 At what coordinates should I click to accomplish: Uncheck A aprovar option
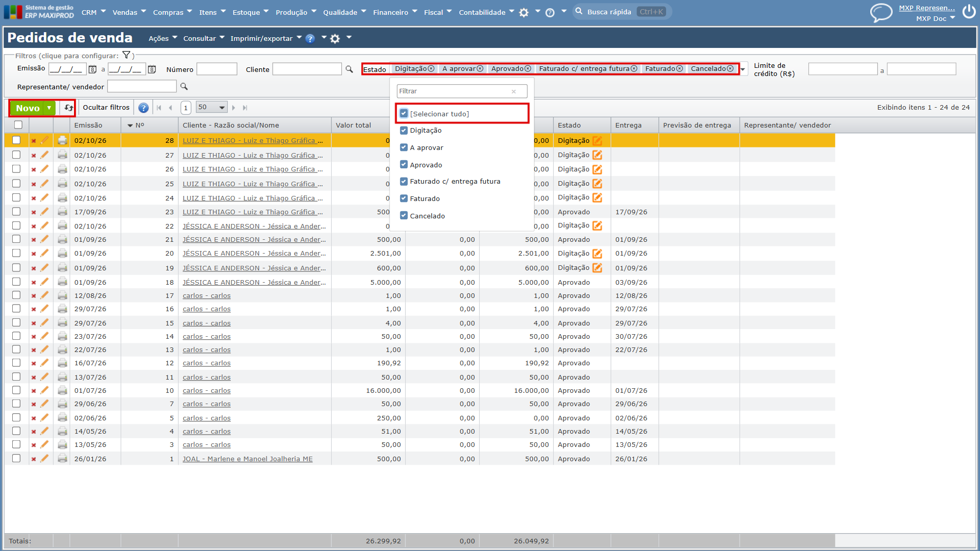point(404,147)
